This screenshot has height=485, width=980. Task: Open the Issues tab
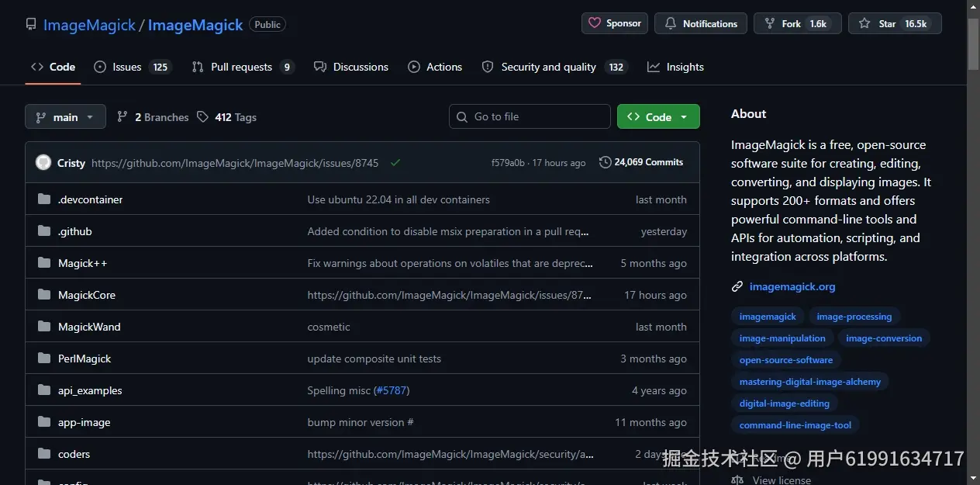[x=132, y=67]
